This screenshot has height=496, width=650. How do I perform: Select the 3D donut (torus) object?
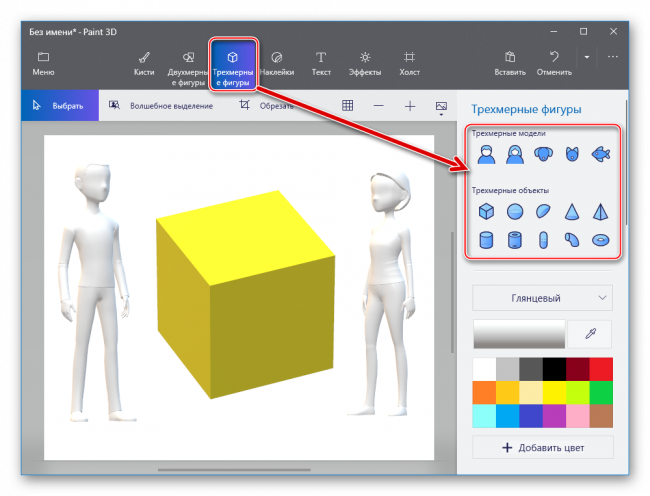pyautogui.click(x=600, y=240)
